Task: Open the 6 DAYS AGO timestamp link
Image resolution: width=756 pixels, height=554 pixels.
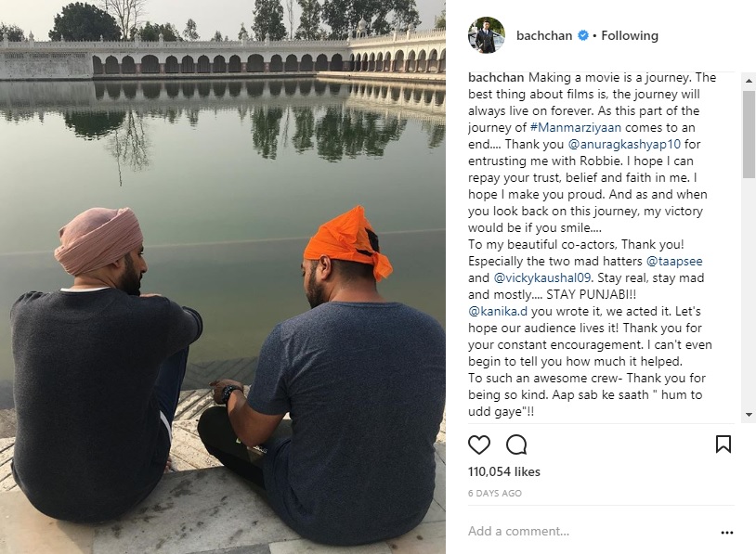Action: click(495, 494)
